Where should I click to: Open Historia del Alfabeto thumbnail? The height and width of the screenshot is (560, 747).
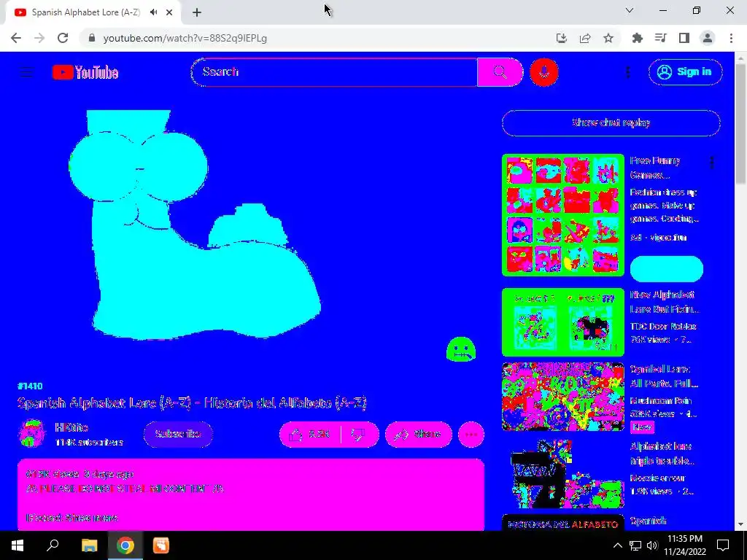(562, 523)
